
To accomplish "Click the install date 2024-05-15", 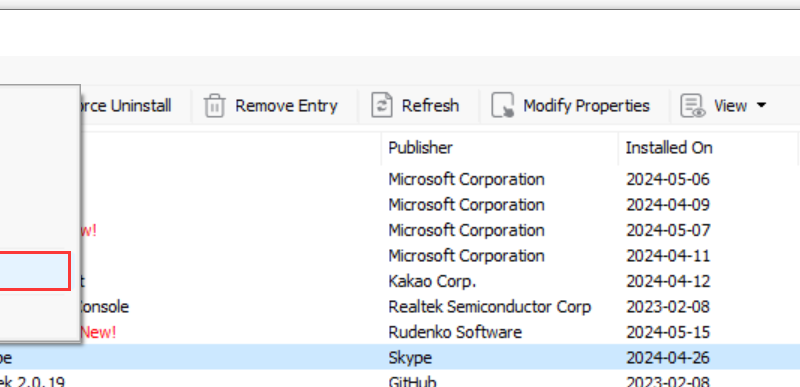I will [x=668, y=332].
